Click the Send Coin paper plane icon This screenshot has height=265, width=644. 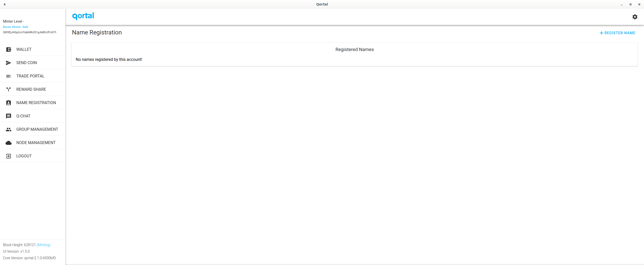pyautogui.click(x=9, y=63)
